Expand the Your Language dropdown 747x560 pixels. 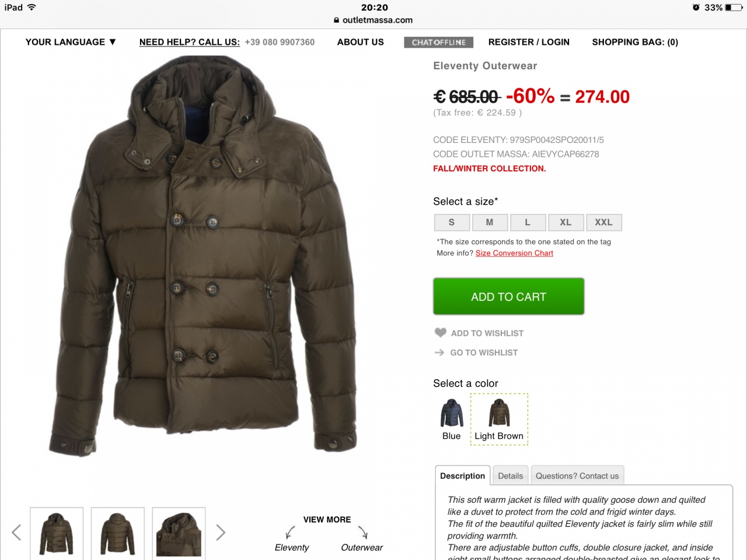tap(71, 42)
